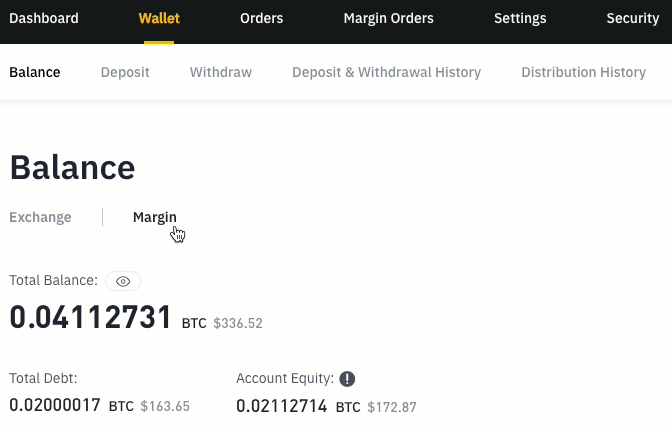Viewport: 672px width, 432px height.
Task: Toggle the Total Balance visibility eye
Action: point(123,281)
